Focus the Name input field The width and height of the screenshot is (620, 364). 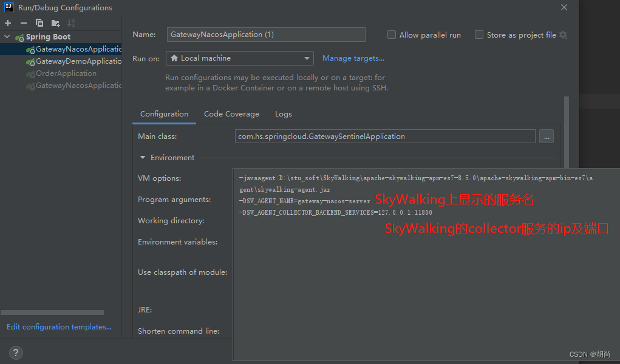click(266, 35)
